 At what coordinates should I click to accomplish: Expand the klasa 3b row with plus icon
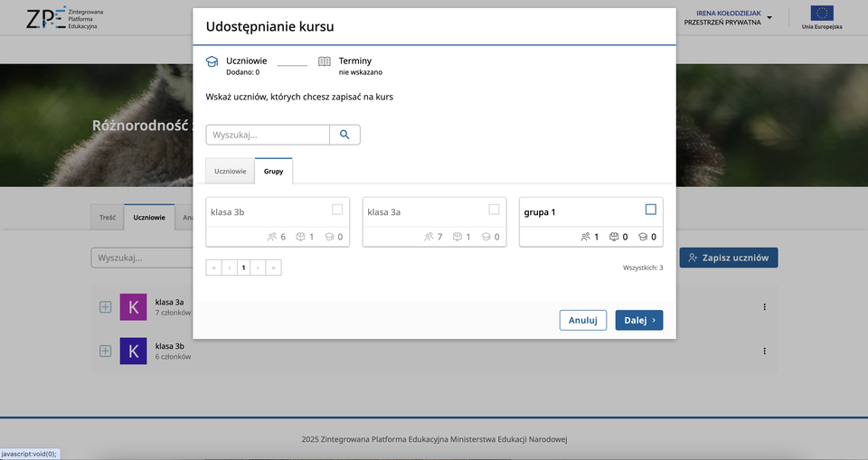pyautogui.click(x=105, y=351)
